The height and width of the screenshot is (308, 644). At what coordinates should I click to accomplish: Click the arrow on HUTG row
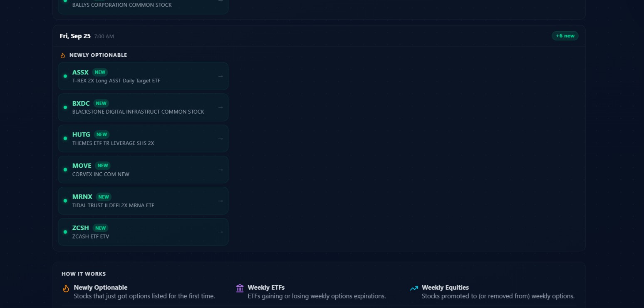click(220, 139)
